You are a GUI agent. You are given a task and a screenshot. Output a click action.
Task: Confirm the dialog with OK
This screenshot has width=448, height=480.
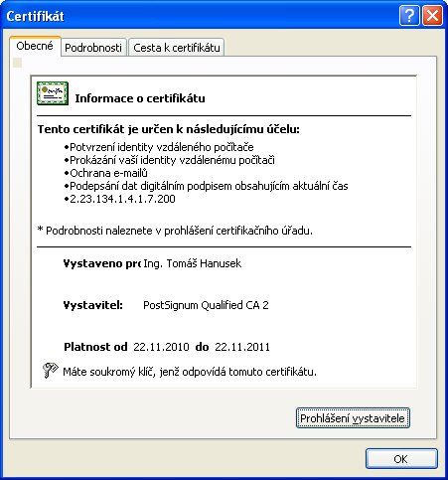pyautogui.click(x=401, y=459)
